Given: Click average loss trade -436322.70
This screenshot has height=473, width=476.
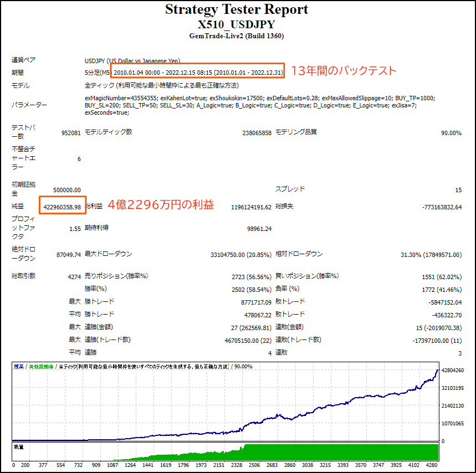Looking at the screenshot, I should [x=447, y=315].
